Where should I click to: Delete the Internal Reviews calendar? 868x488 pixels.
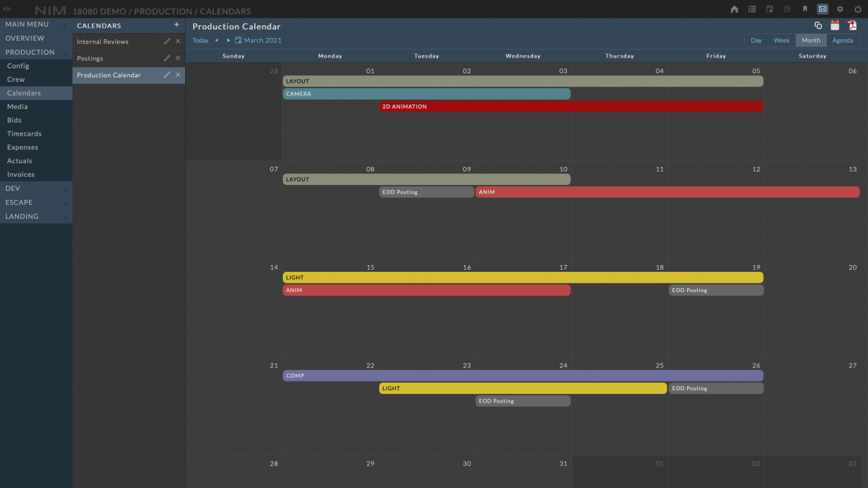tap(178, 41)
